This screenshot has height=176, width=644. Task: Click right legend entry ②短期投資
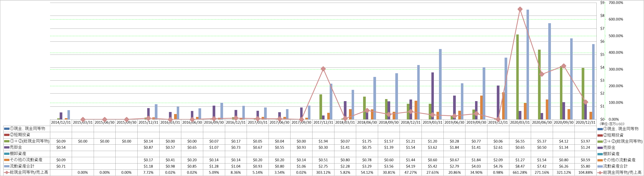[613, 135]
